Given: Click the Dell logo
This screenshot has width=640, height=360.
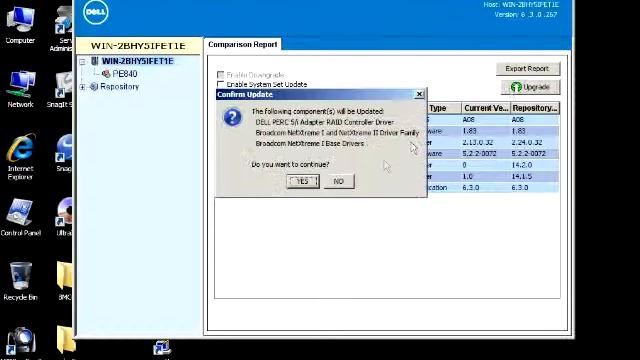Looking at the screenshot, I should (x=96, y=12).
